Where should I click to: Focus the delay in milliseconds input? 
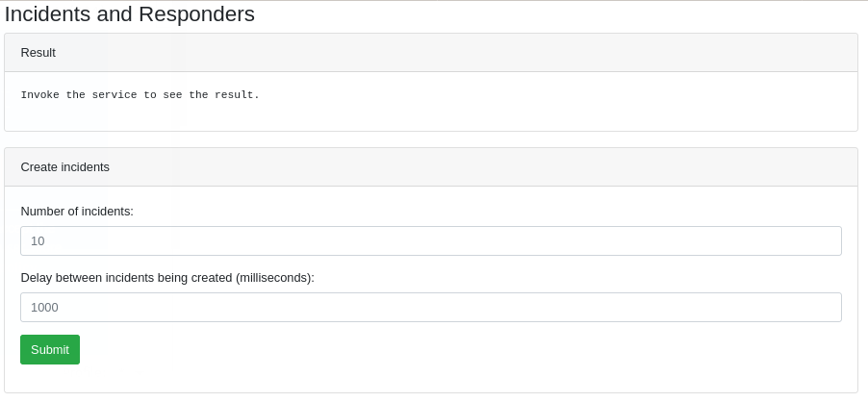430,307
